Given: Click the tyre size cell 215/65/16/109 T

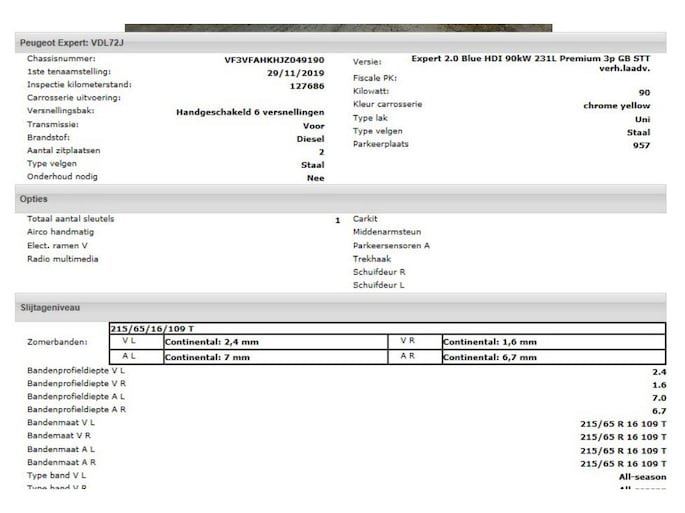Looking at the screenshot, I should 151,328.
